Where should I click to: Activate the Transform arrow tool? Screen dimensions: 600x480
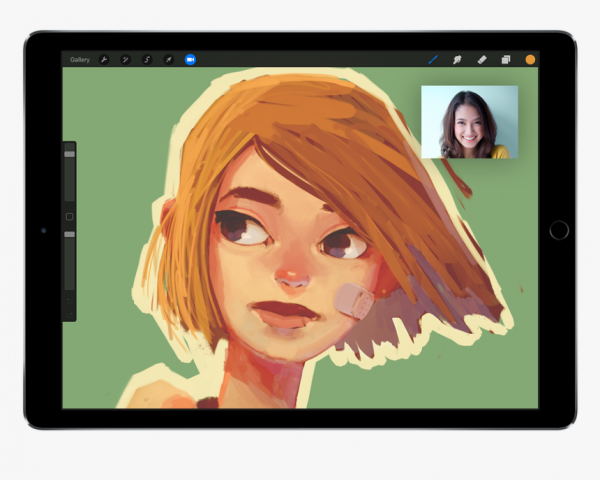(x=168, y=60)
